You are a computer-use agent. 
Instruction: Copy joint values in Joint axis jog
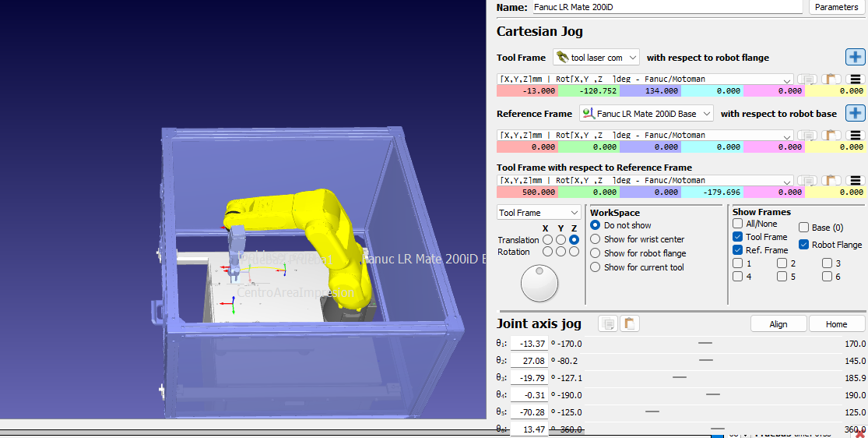pos(607,324)
